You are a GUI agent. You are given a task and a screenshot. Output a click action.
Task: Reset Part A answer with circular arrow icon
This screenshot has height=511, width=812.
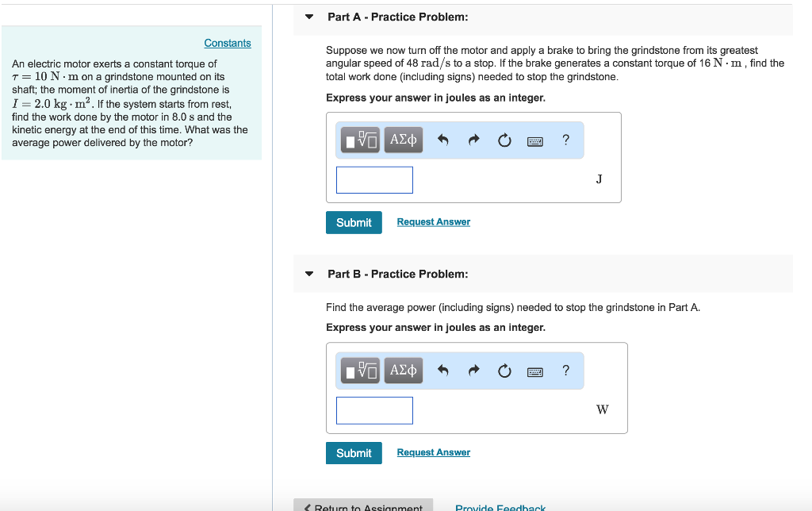[504, 140]
